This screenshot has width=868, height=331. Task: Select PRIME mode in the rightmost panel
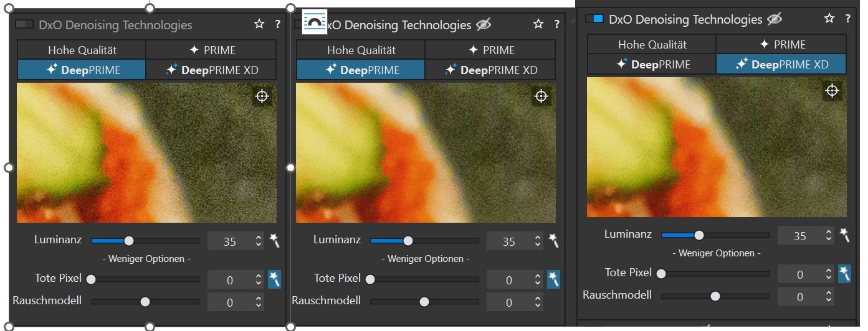pyautogui.click(x=781, y=44)
